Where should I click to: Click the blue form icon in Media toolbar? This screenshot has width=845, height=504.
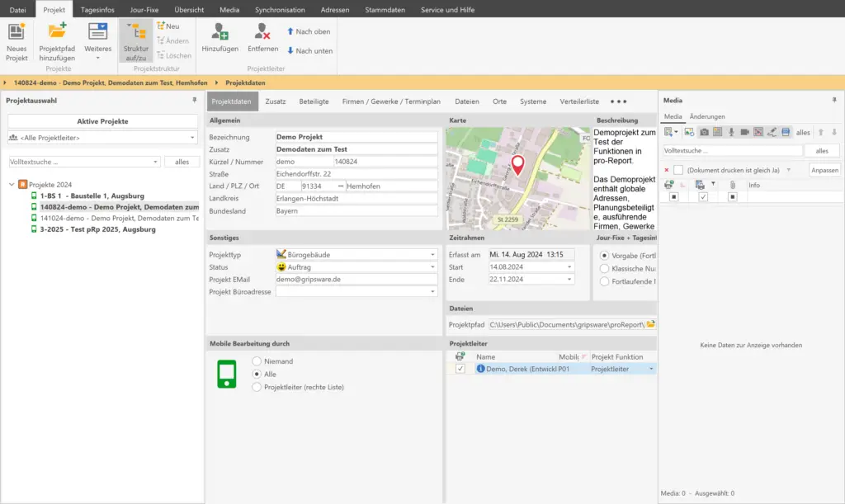tap(786, 132)
